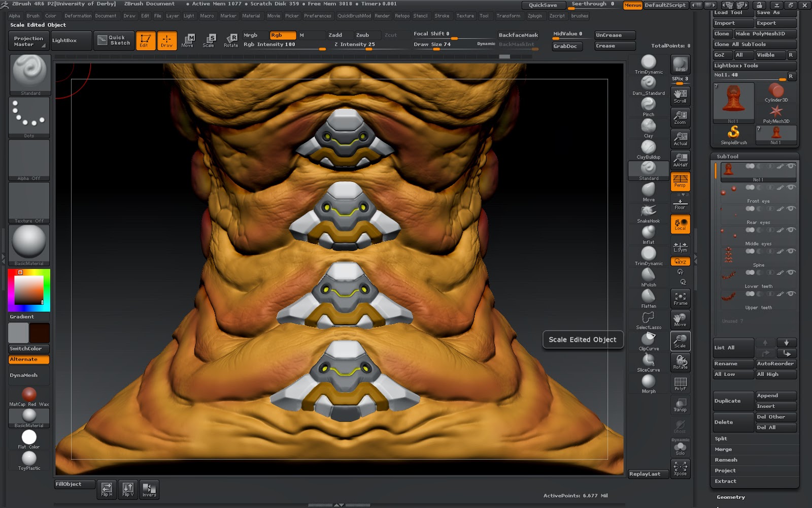The width and height of the screenshot is (812, 508).
Task: Open the Menus dropdown
Action: tap(632, 5)
